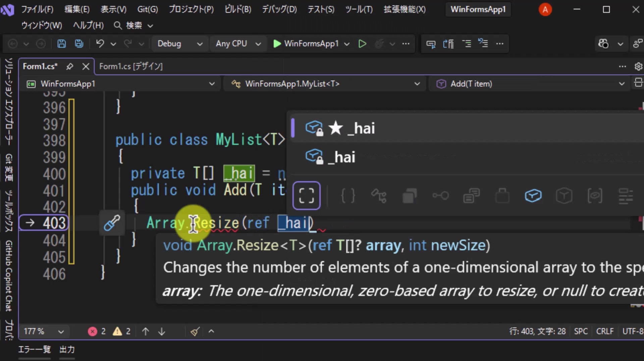Click the locals and parameters filter icon
Viewport: 644px width, 361px height.
(595, 196)
